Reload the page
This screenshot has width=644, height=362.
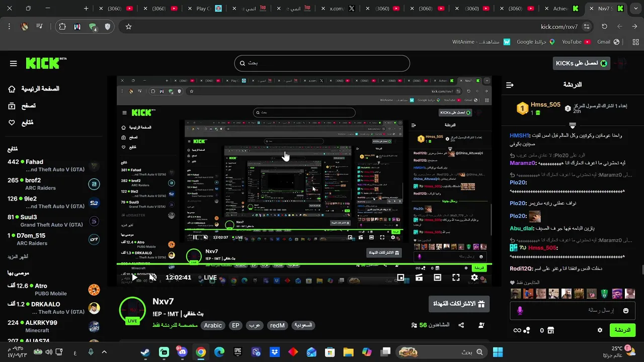click(x=604, y=27)
